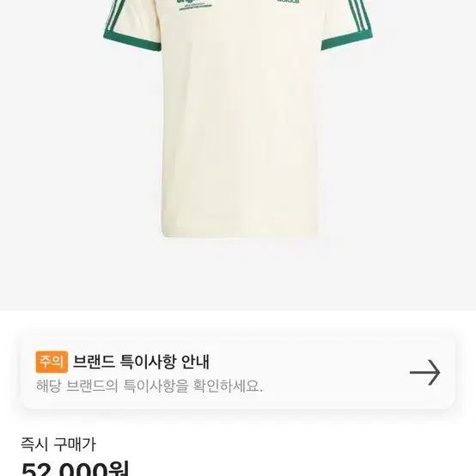
Task: Tap the gray area beneath the shirt image
Action: pos(238,275)
